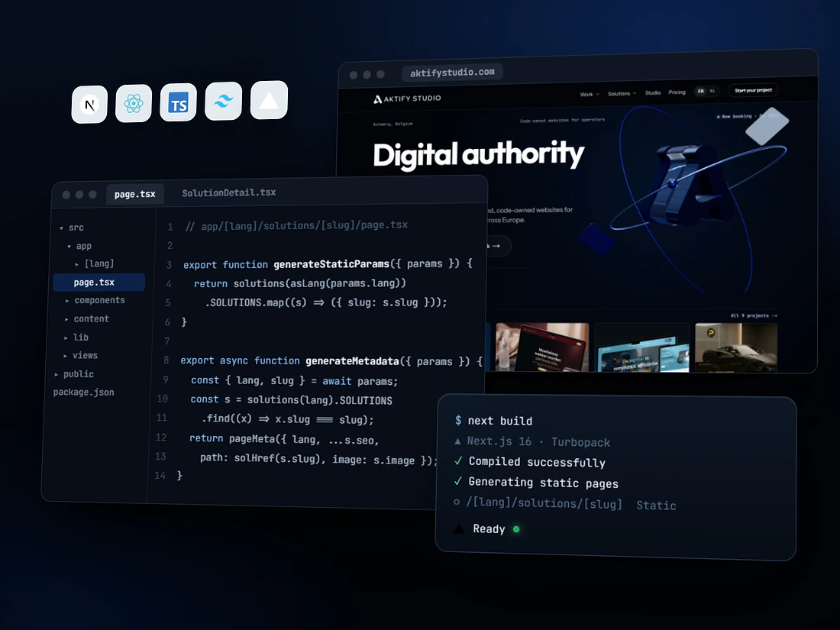Click the Aktify Studio logo
840x630 pixels.
coord(407,99)
